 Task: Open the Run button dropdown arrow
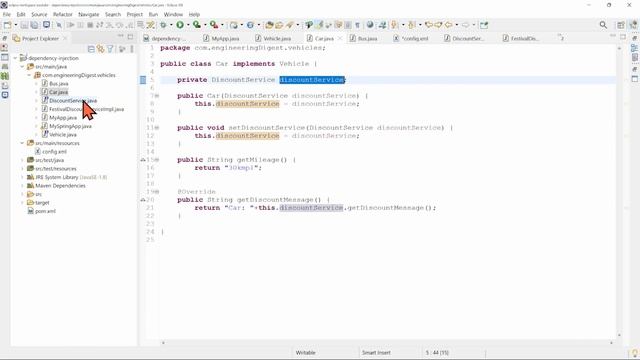[x=188, y=25]
